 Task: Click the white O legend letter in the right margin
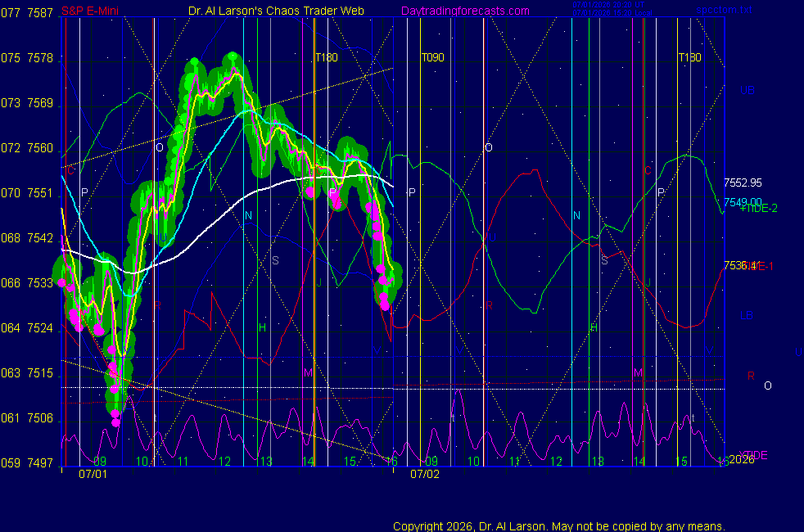click(x=768, y=385)
